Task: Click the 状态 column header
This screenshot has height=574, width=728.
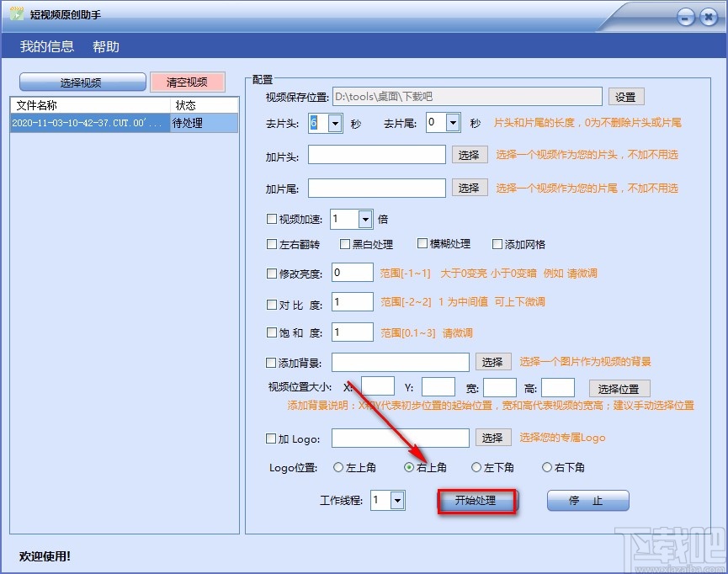Action: (x=205, y=105)
